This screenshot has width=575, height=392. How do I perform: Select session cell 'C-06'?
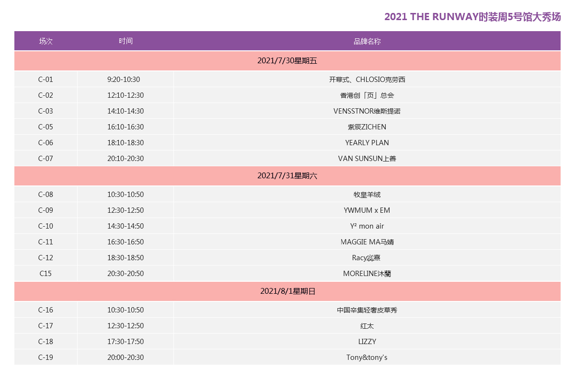[x=46, y=143]
